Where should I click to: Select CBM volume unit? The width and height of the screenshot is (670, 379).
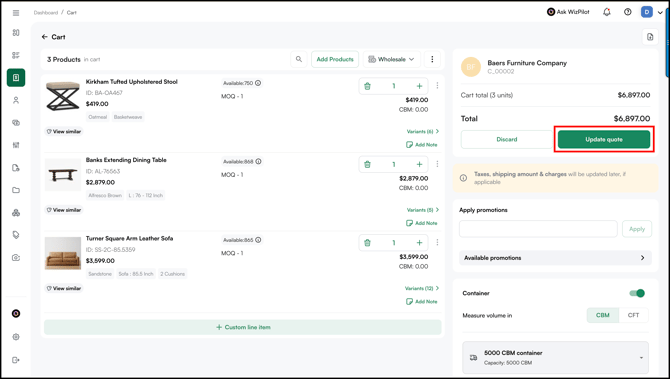(602, 315)
